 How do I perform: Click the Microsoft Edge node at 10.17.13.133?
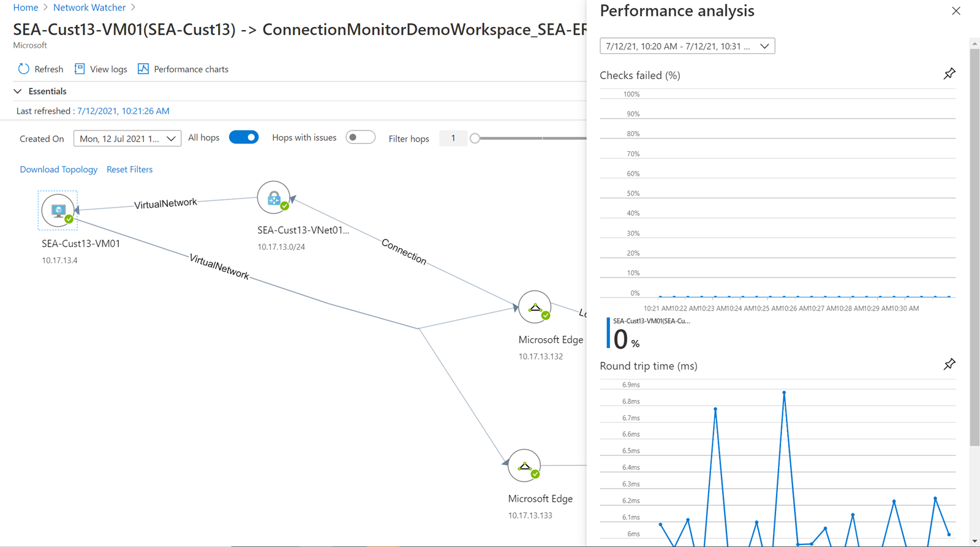[x=524, y=466]
